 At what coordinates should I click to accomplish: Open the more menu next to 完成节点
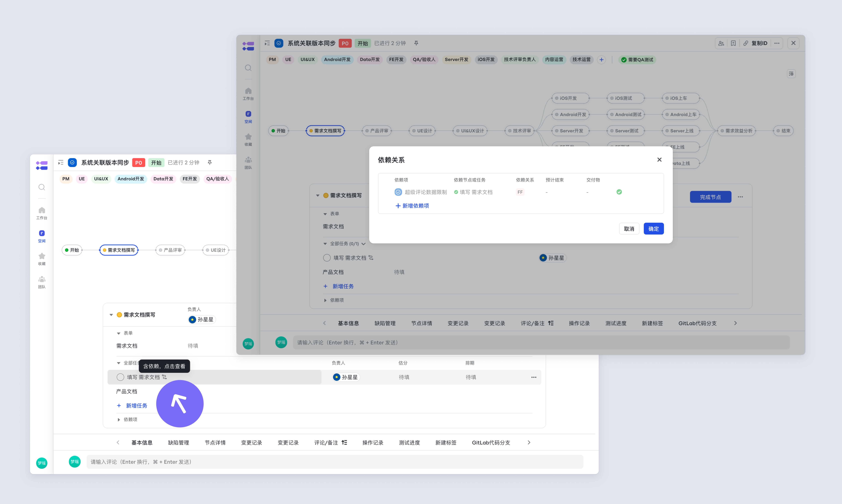740,197
